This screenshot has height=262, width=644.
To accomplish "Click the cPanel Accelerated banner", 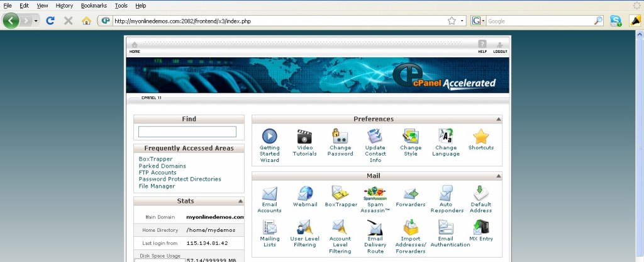I will pyautogui.click(x=318, y=75).
